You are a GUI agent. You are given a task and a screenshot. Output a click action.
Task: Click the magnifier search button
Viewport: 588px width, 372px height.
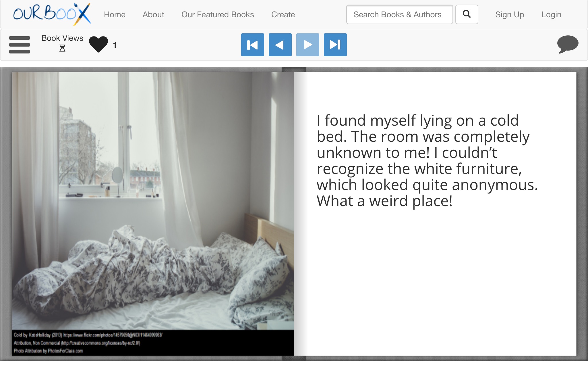[467, 14]
